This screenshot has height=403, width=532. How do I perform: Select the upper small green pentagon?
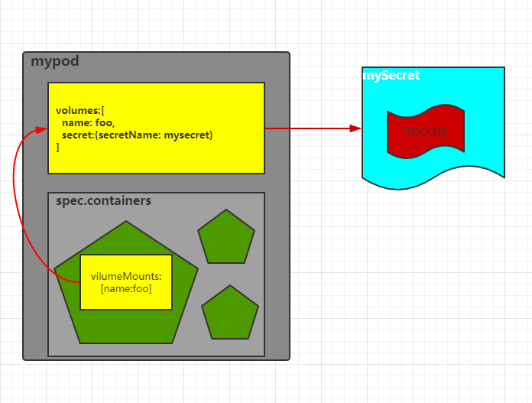226,239
